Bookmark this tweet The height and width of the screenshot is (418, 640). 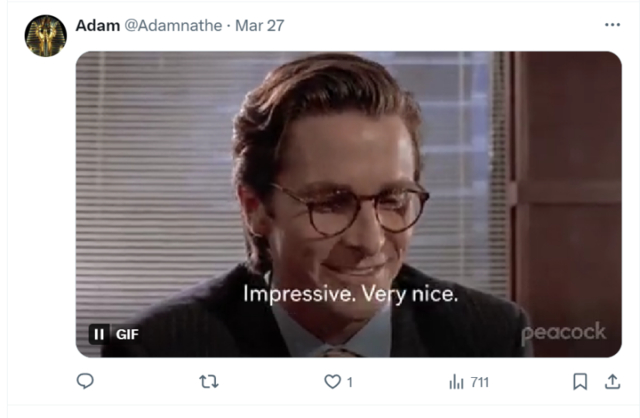coord(579,381)
